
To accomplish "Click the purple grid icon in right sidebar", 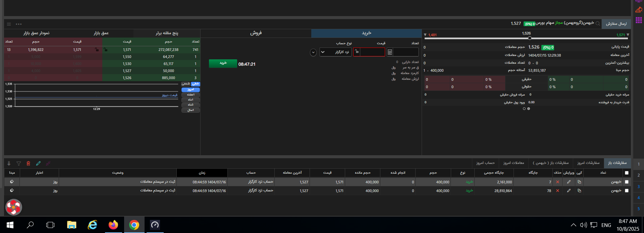I will pyautogui.click(x=639, y=20).
